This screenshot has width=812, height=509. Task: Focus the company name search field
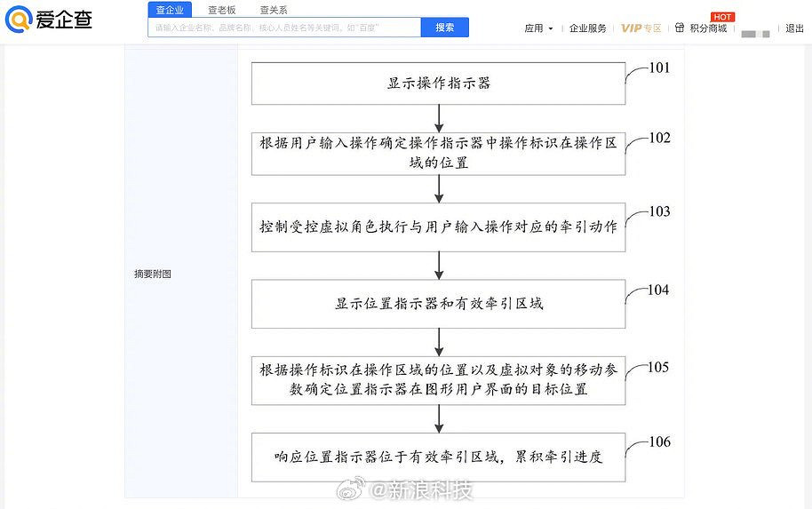click(284, 28)
